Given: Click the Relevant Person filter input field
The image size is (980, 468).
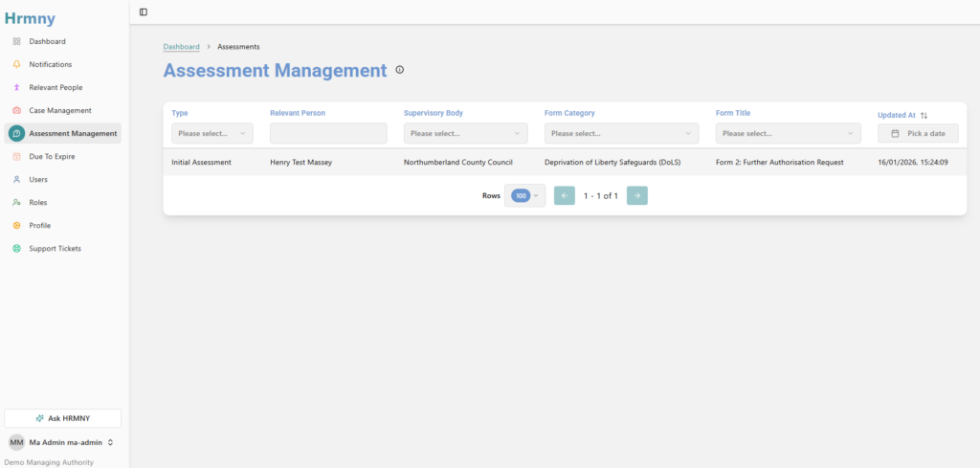Looking at the screenshot, I should pos(328,133).
